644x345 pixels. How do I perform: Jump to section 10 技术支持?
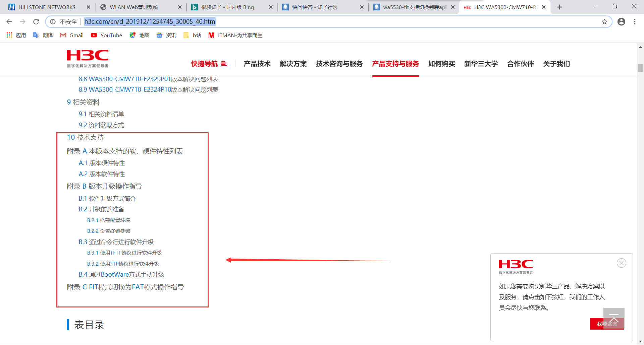point(85,137)
